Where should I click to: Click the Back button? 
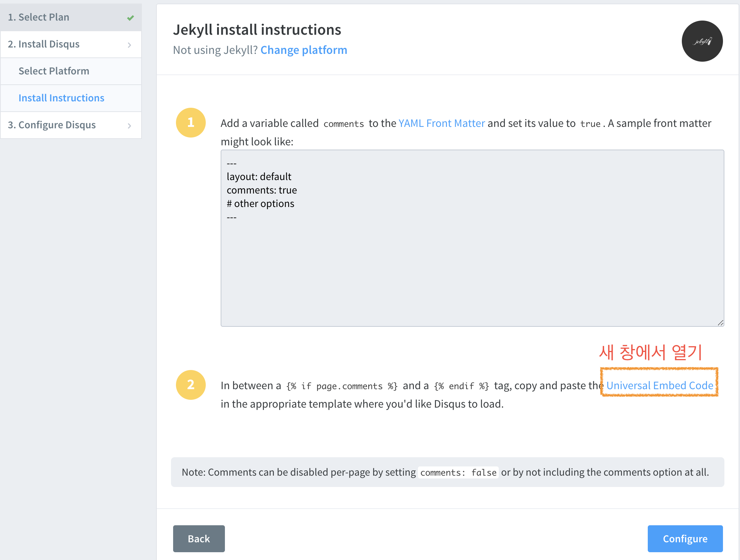coord(199,539)
